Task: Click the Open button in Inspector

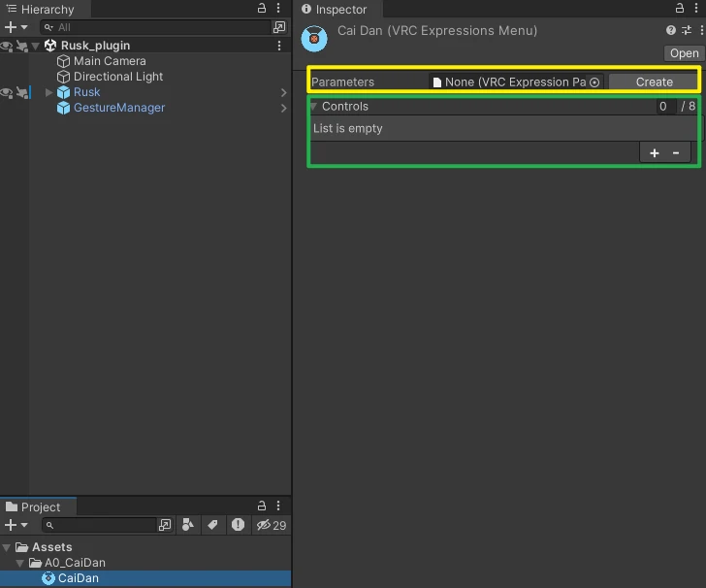Action: coord(684,53)
